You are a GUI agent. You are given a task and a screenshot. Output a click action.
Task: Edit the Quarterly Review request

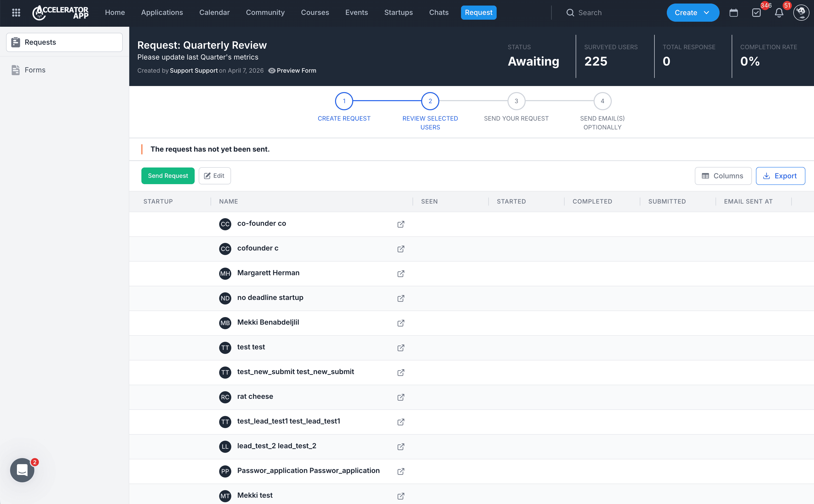pyautogui.click(x=215, y=176)
